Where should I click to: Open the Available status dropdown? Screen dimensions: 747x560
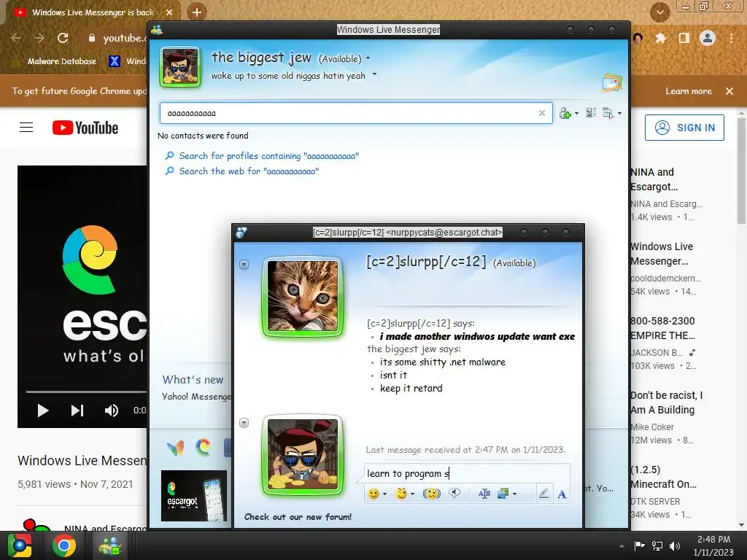368,58
